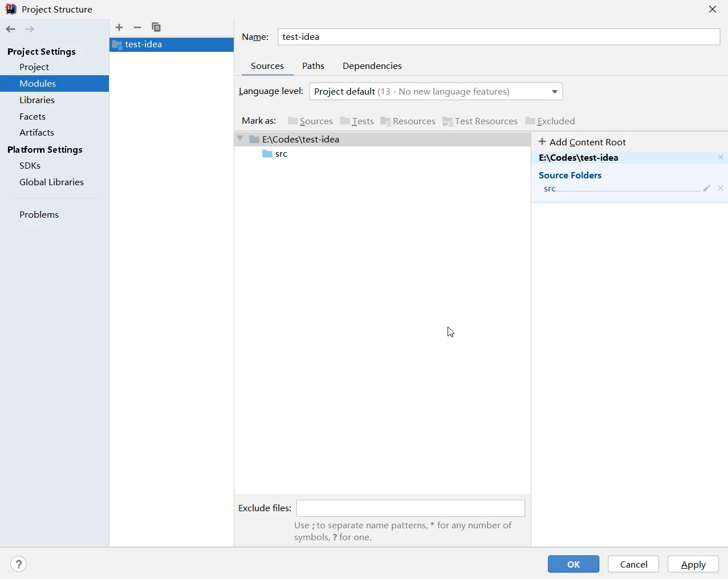Mark folder as Tests
The width and height of the screenshot is (728, 579).
coord(357,121)
